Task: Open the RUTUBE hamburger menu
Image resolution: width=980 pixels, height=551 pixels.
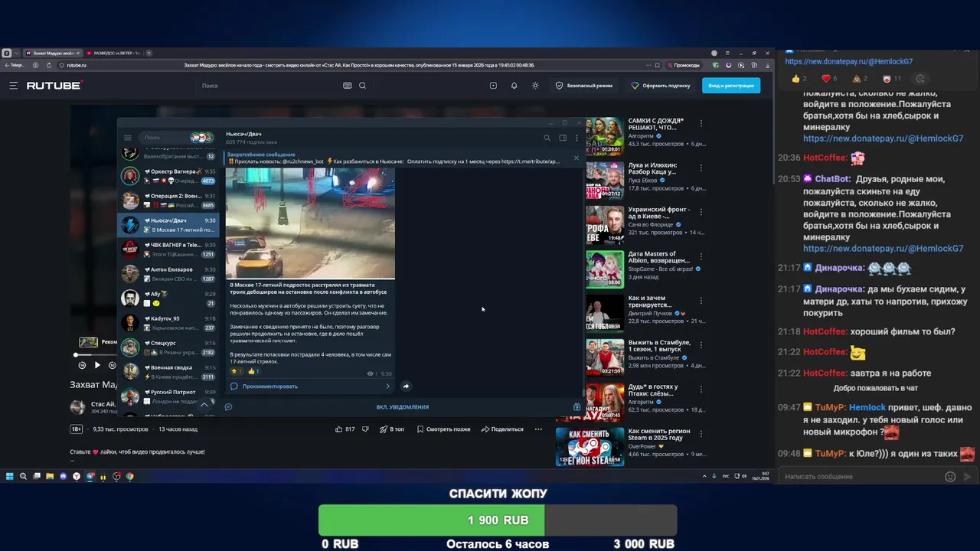Action: pos(13,86)
